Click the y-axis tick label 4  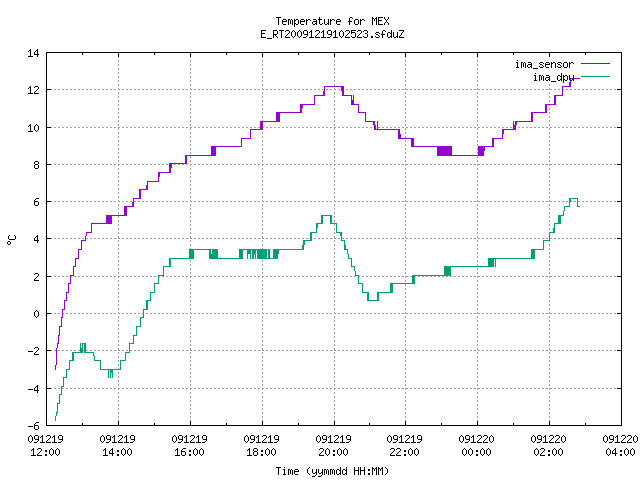click(x=36, y=239)
